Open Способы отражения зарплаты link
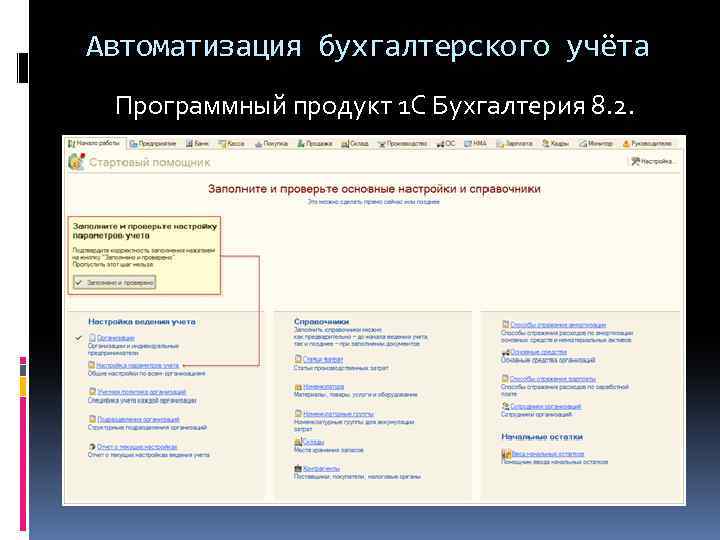720x540 pixels. coord(552,379)
